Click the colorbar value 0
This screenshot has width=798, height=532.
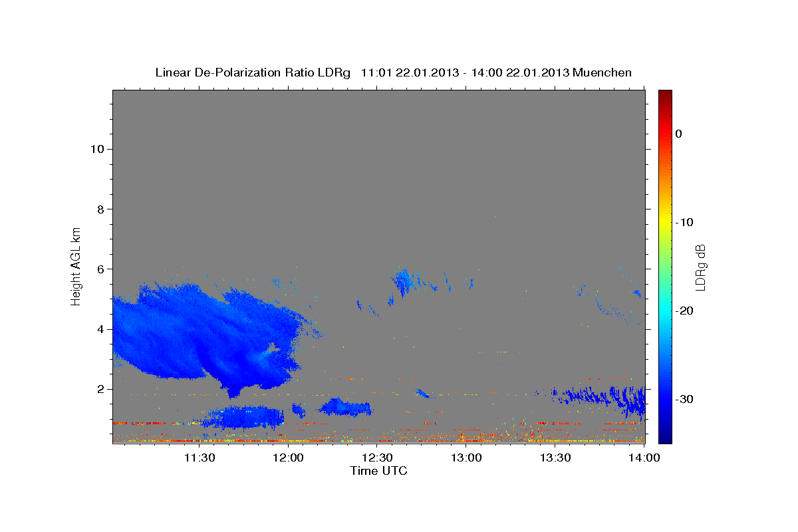pyautogui.click(x=679, y=134)
